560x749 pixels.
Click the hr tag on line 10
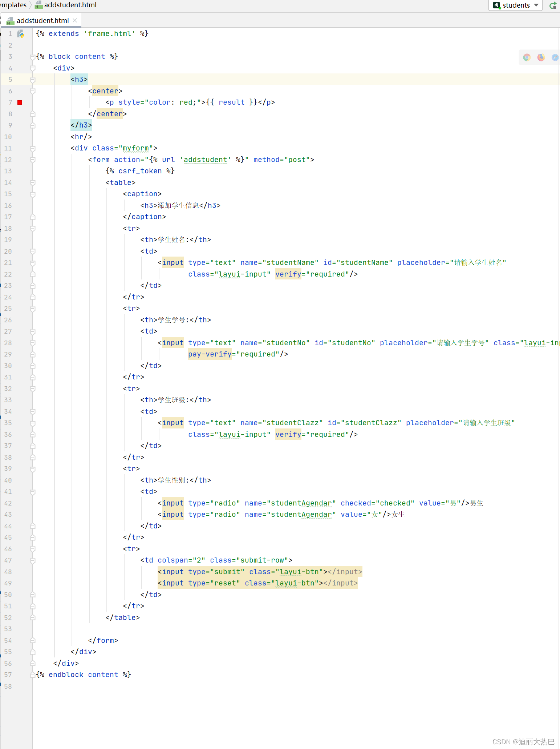[x=81, y=137]
